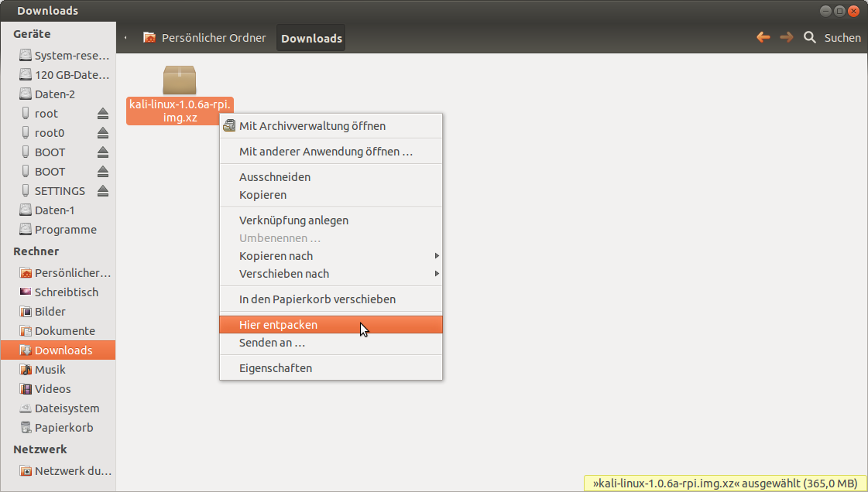
Task: Click the Persönlicher Ordner home folder icon
Action: 149,38
